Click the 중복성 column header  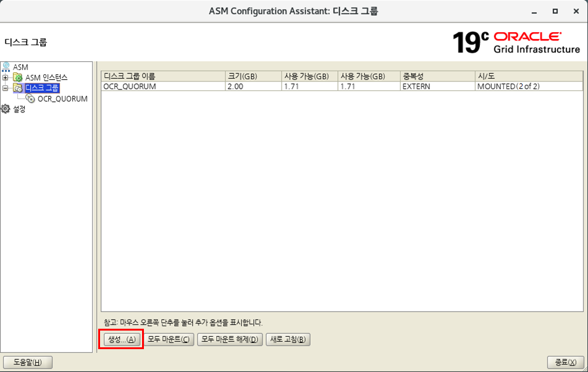pyautogui.click(x=437, y=76)
